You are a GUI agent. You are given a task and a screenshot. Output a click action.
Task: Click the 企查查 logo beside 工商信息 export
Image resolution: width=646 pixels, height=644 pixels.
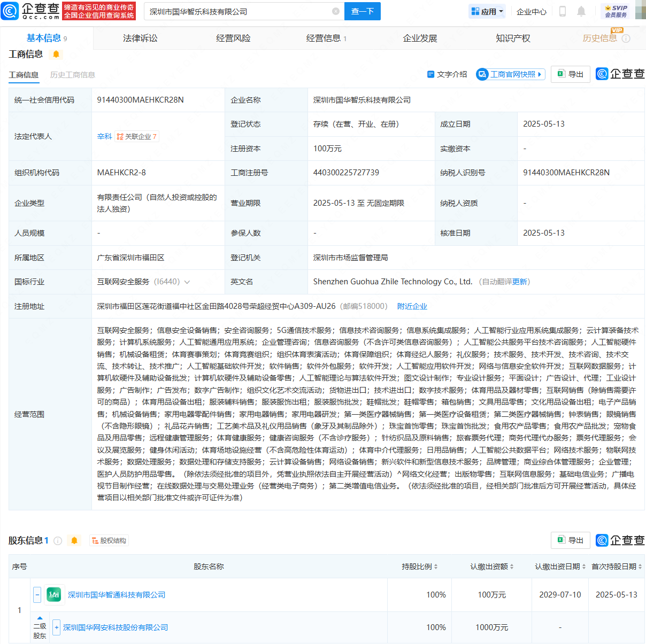(x=620, y=74)
